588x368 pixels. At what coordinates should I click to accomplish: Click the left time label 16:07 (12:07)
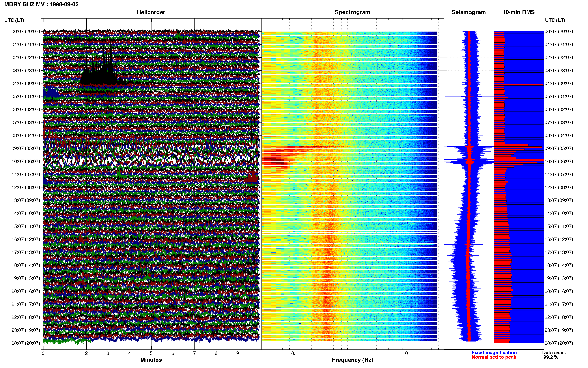coord(26,239)
